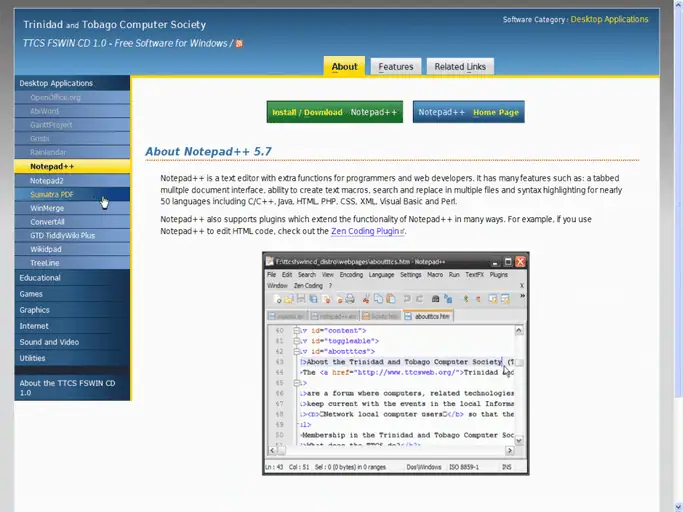Click the red close icon of Notepad++ window
Screen dimensions: 683x512
pyautogui.click(x=520, y=260)
